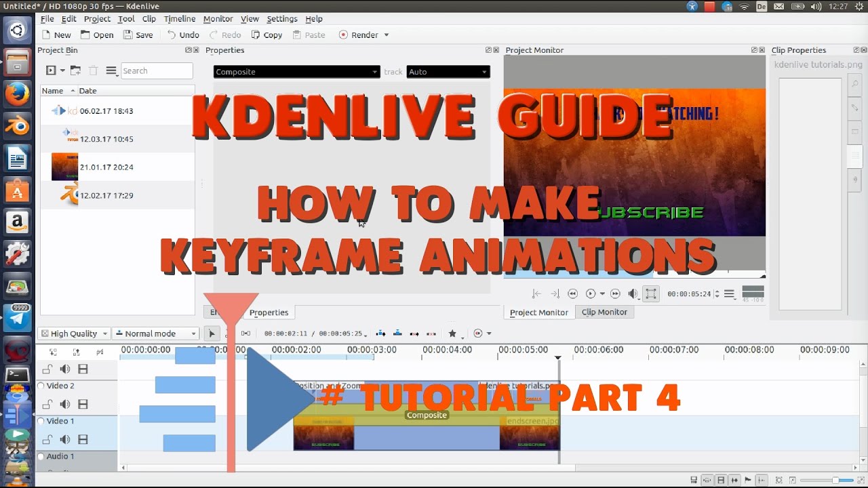Click the timeline zoom slider handle
Screen dimensions: 868x488
coord(835,481)
